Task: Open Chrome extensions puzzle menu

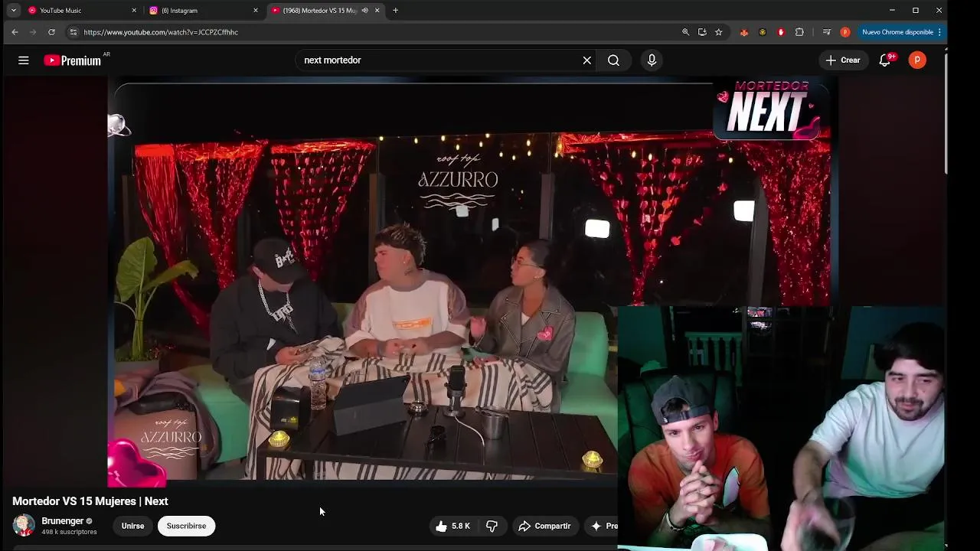Action: pyautogui.click(x=799, y=32)
